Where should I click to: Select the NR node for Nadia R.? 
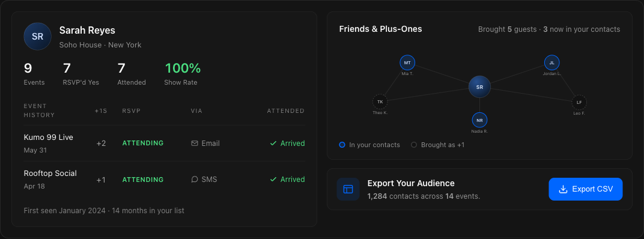click(480, 120)
